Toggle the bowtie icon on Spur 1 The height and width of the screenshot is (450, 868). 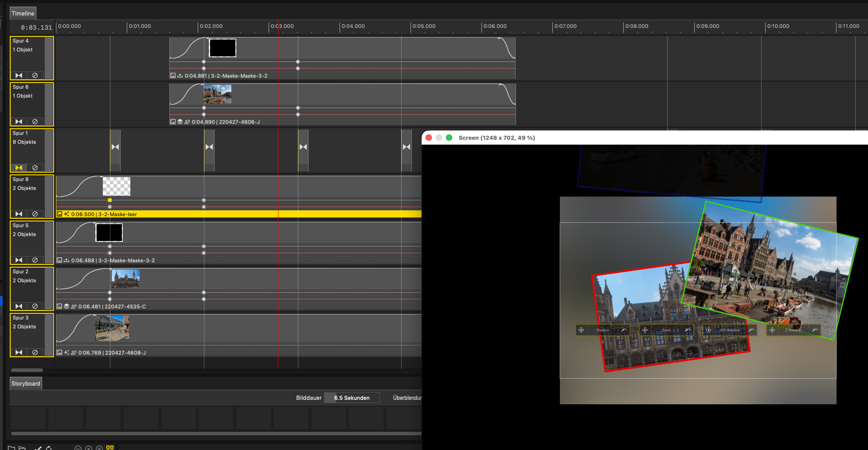coord(19,168)
